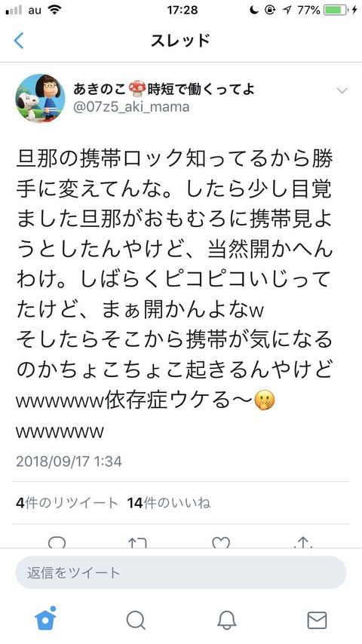Like the tweet with heart icon
The width and height of the screenshot is (362, 644).
tap(221, 543)
